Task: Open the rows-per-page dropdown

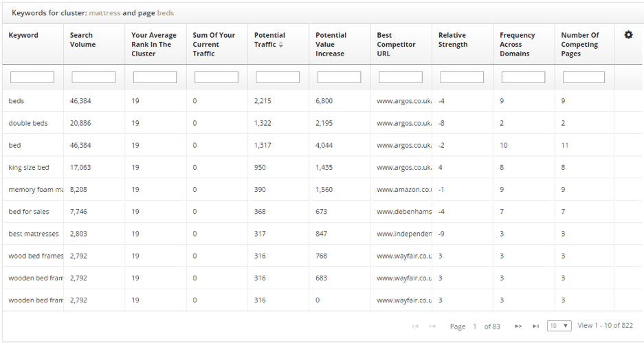Action: [x=559, y=326]
